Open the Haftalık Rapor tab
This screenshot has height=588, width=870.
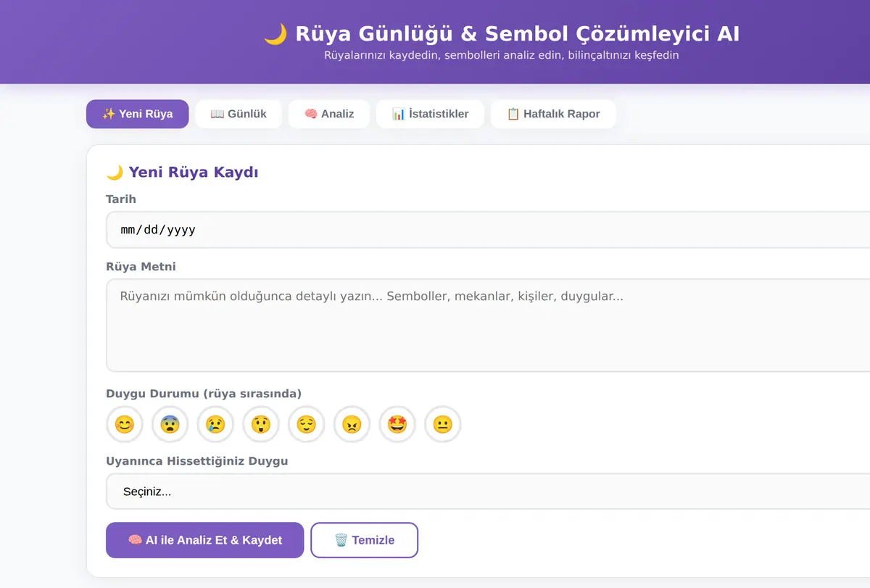(x=553, y=114)
